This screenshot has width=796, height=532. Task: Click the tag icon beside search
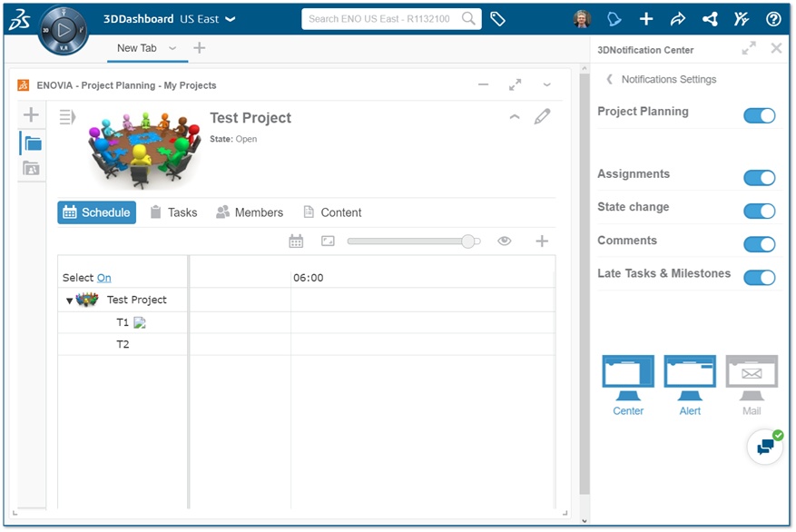point(497,19)
